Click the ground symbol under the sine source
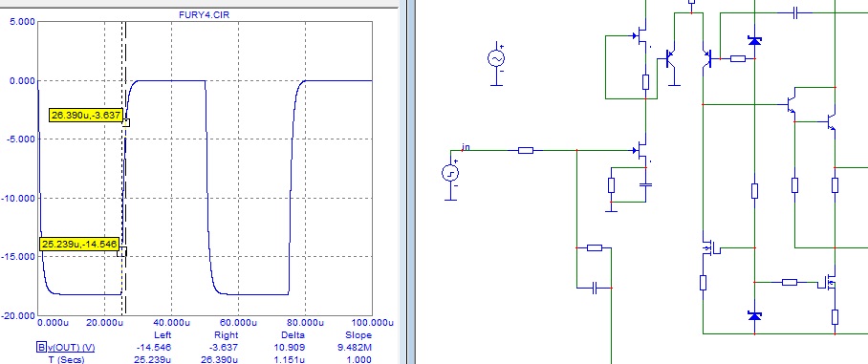 tap(496, 83)
